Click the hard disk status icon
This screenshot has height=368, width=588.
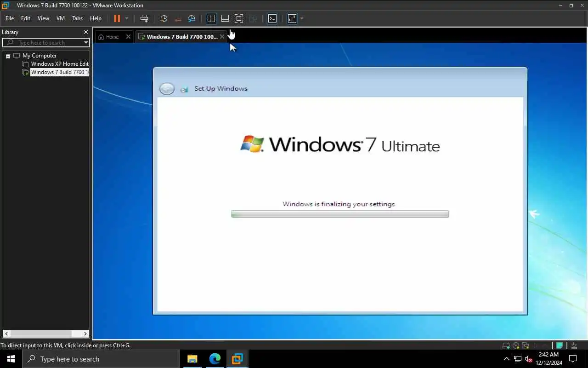[x=506, y=345]
